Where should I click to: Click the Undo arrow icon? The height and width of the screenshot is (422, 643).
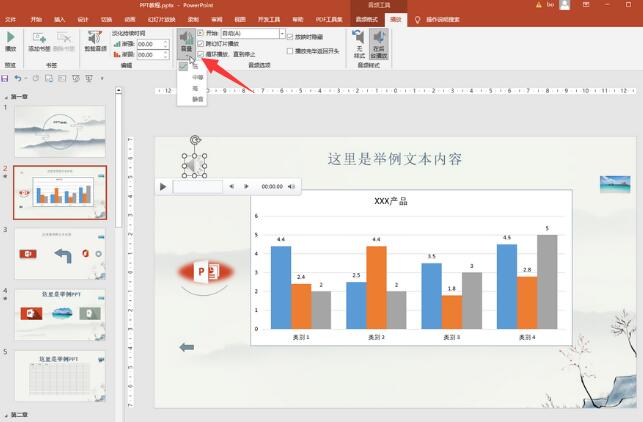[x=17, y=78]
